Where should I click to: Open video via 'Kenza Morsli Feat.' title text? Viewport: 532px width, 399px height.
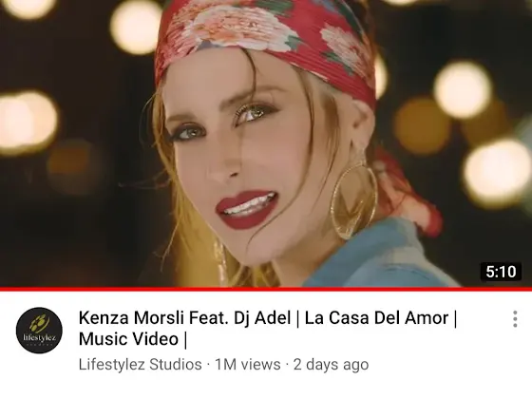[154, 318]
